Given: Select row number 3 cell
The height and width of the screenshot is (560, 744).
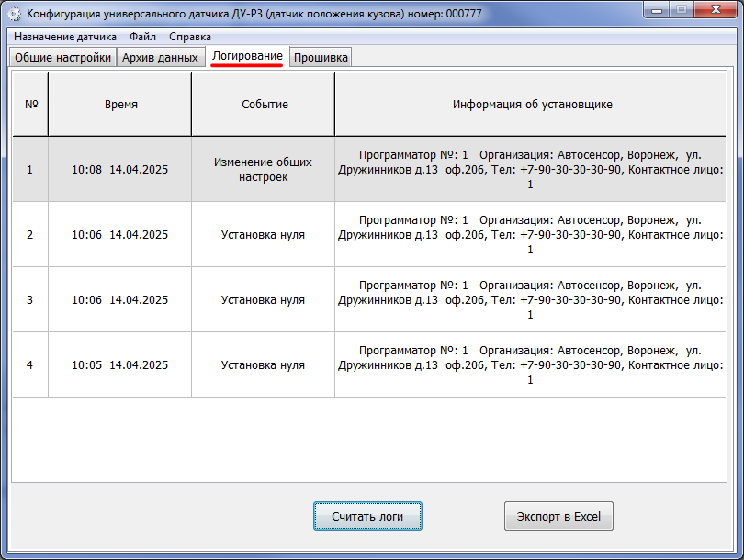Looking at the screenshot, I should [x=30, y=299].
